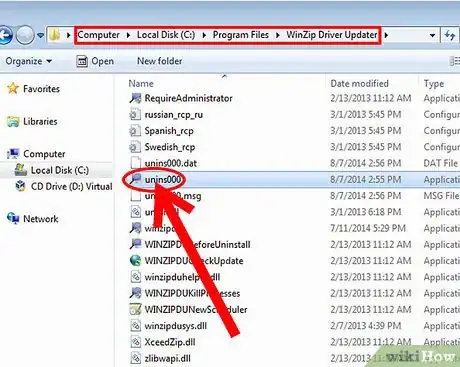
Task: Expand arrow after WinZip Driver Updater breadcrumb
Action: [386, 35]
